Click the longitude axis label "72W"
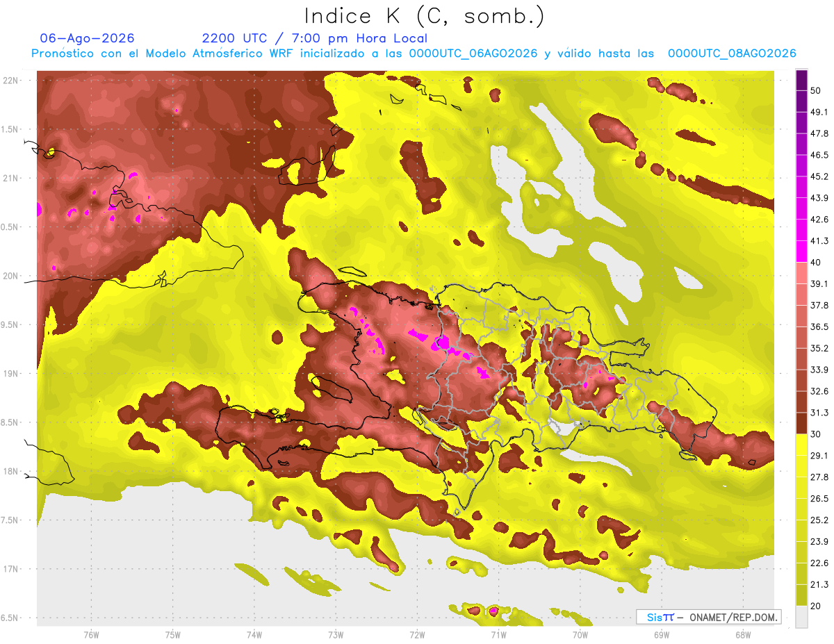This screenshot has height=644, width=834. coord(417,635)
